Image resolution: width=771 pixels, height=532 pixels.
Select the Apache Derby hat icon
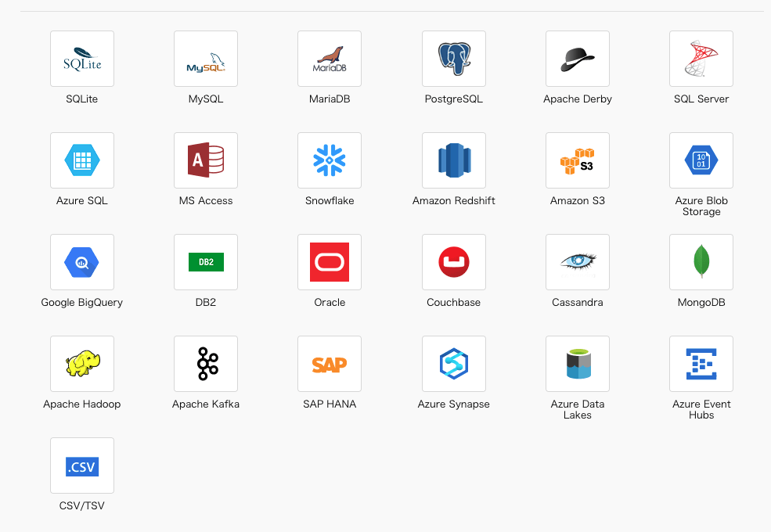coord(578,59)
